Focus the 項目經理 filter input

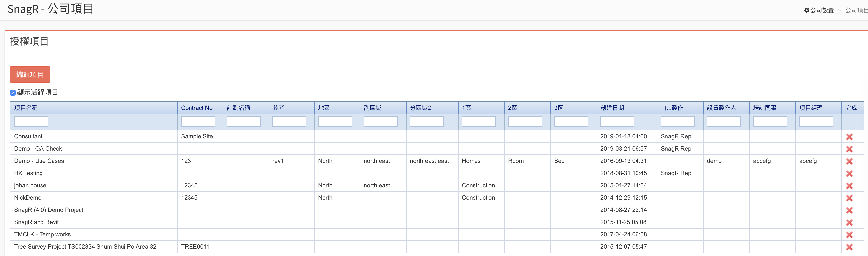pos(816,121)
